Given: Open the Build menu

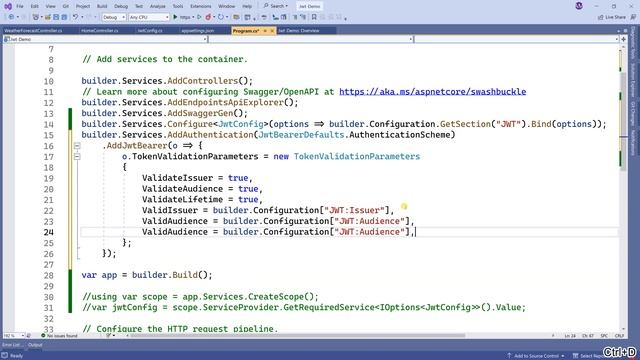Looking at the screenshot, I should 102,6.
